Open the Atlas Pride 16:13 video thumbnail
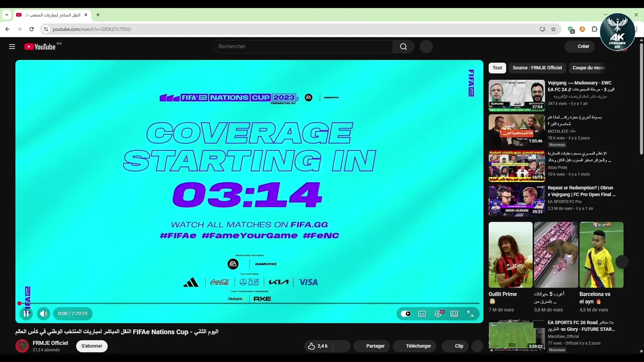 tap(517, 165)
